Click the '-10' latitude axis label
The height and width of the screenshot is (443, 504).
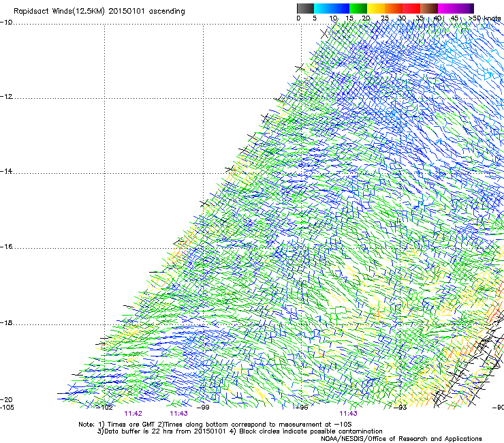[6, 22]
